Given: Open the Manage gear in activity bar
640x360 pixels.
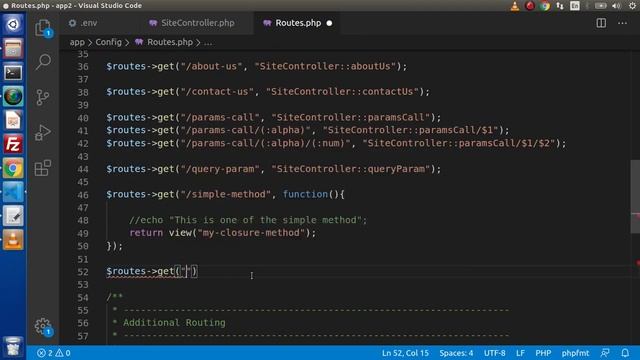Looking at the screenshot, I should coord(43,326).
